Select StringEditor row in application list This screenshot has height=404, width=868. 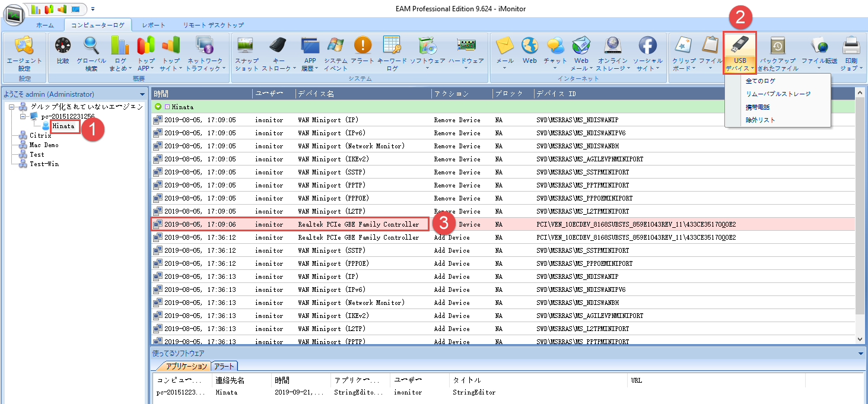pyautogui.click(x=508, y=392)
